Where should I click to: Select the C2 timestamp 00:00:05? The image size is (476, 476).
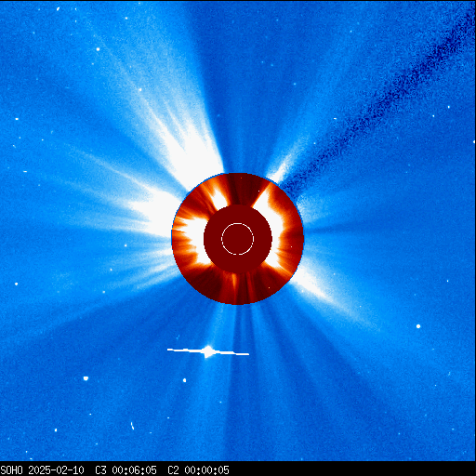coord(206,470)
